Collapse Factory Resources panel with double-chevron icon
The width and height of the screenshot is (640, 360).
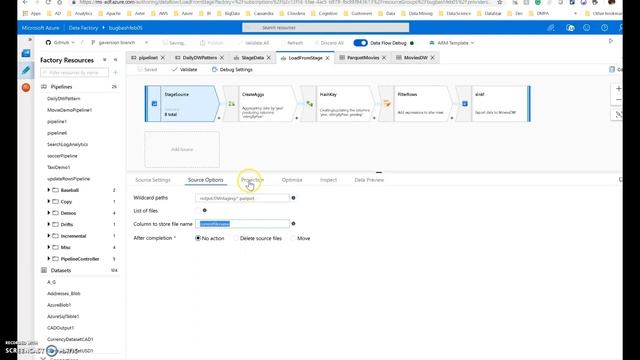point(116,60)
